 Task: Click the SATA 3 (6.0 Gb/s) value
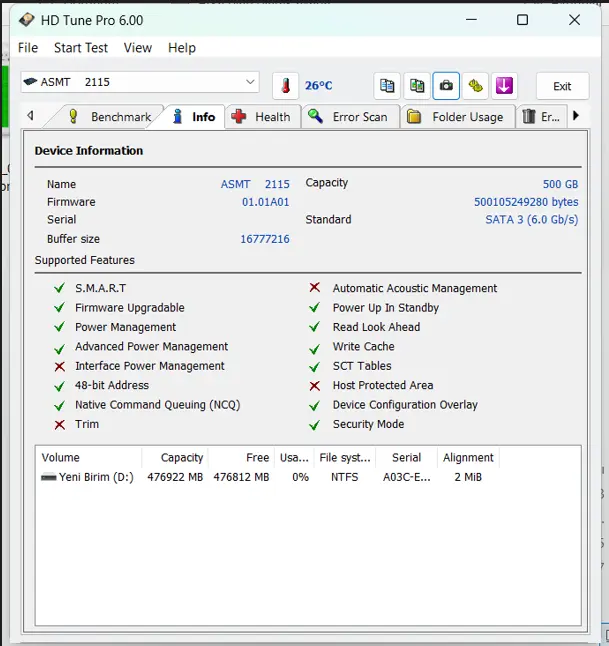coord(532,220)
